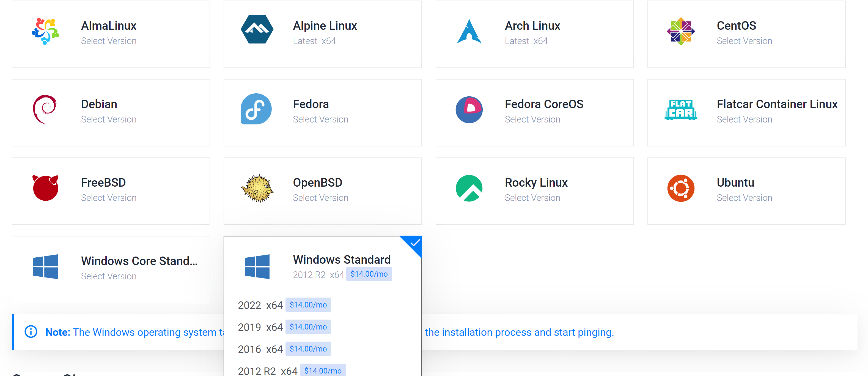Expand Windows Core Standard version selector

coord(108,276)
